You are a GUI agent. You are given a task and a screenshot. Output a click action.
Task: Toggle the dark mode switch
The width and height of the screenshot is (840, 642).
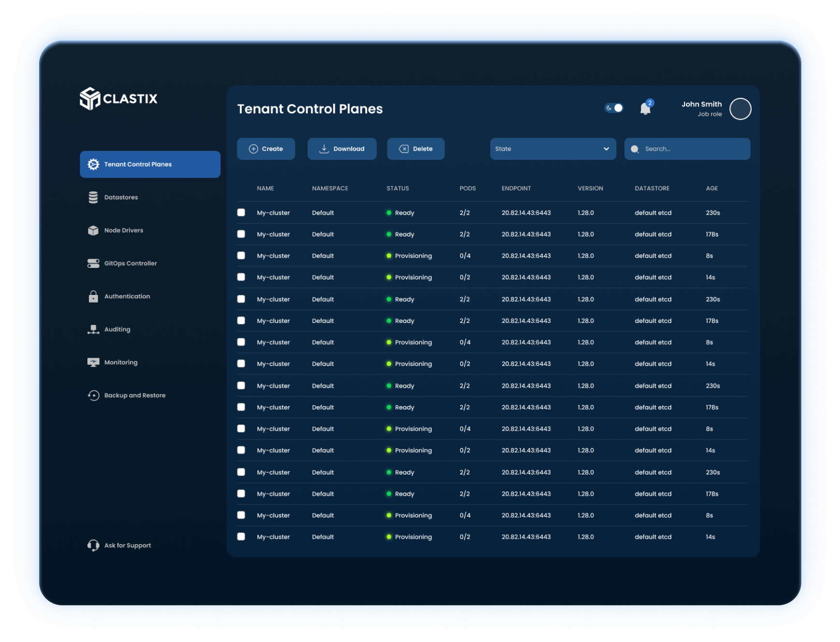[614, 108]
